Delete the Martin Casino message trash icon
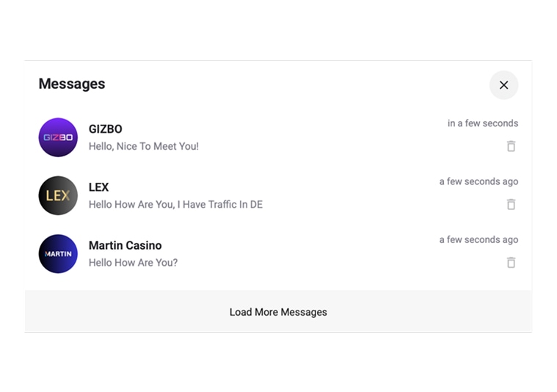This screenshot has width=557, height=392. pos(511,262)
